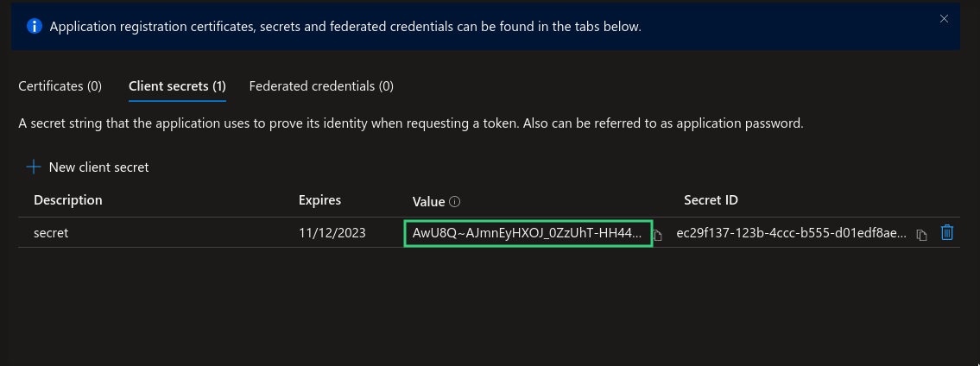Delete the client secret with trash icon

pos(947,232)
